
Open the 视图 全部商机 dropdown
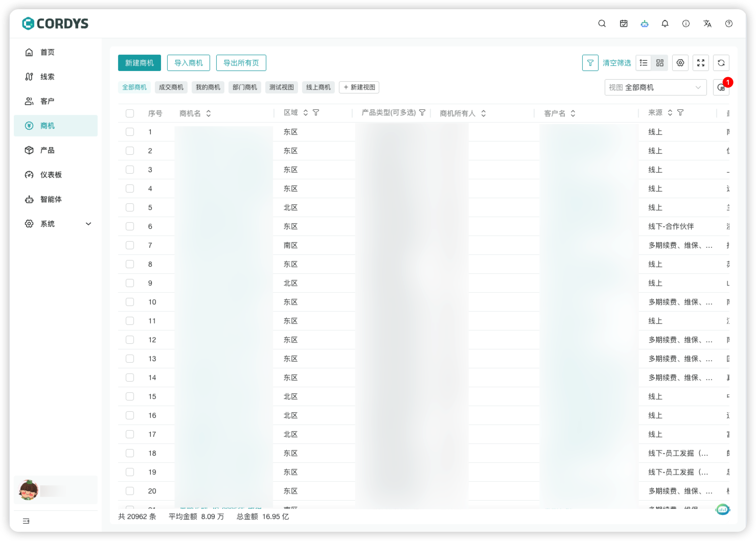click(655, 87)
